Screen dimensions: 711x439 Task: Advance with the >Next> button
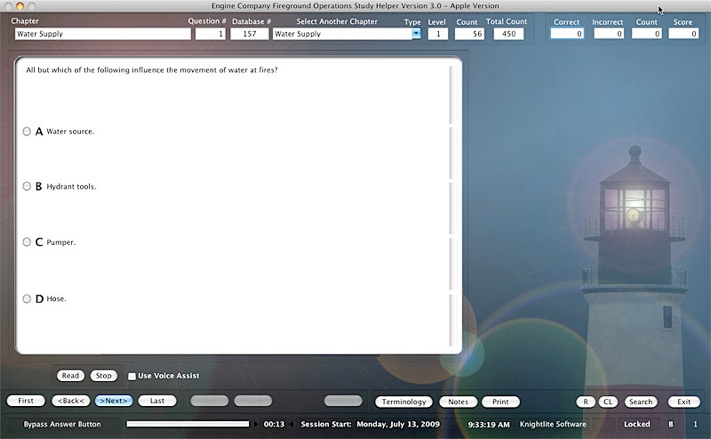click(113, 401)
